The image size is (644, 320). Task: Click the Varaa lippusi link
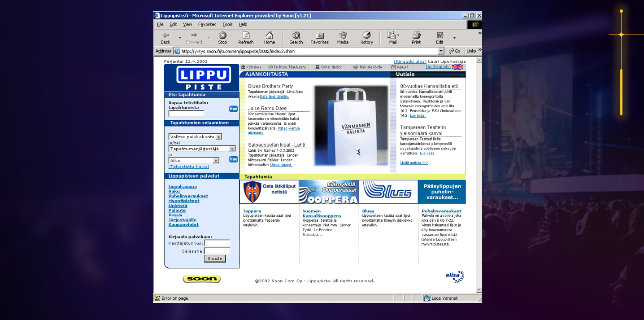point(281,165)
